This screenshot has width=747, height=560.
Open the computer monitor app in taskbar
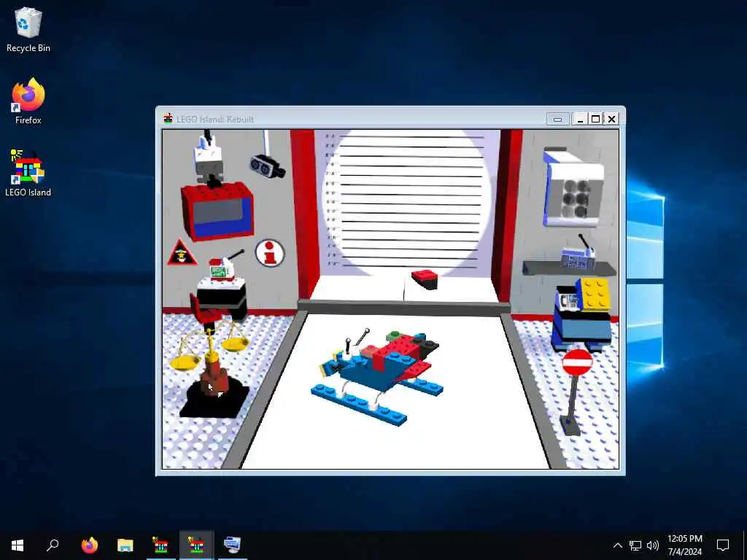pos(232,545)
